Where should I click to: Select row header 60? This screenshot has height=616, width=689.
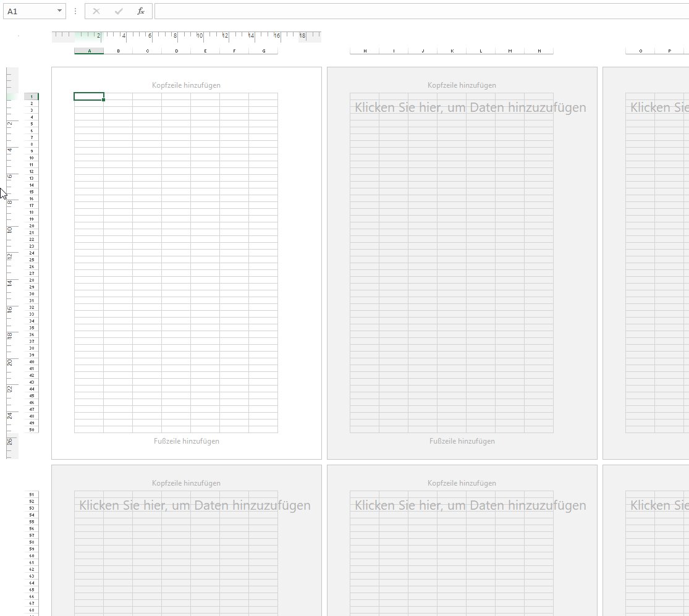pos(32,556)
